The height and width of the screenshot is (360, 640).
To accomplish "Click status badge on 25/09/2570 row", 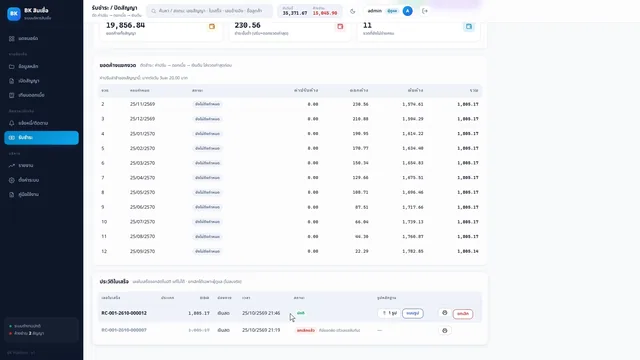I will click(x=207, y=251).
